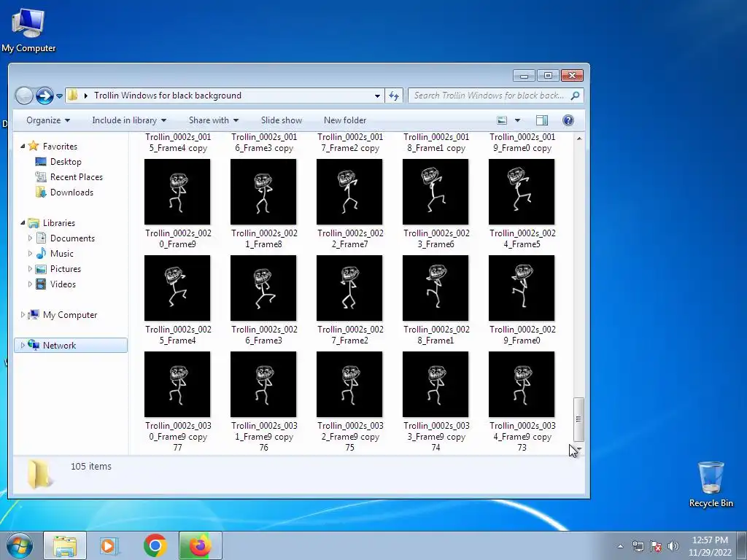
Task: Go back with the Back arrow button
Action: click(x=24, y=96)
